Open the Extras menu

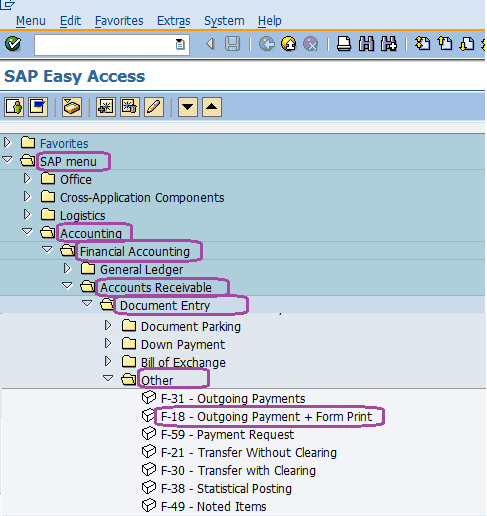coord(174,21)
